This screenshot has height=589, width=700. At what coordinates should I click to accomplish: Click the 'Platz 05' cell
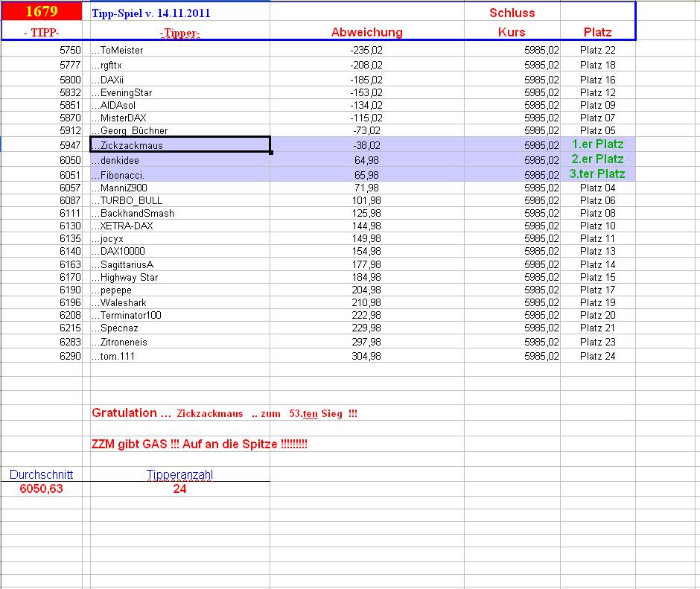point(597,130)
